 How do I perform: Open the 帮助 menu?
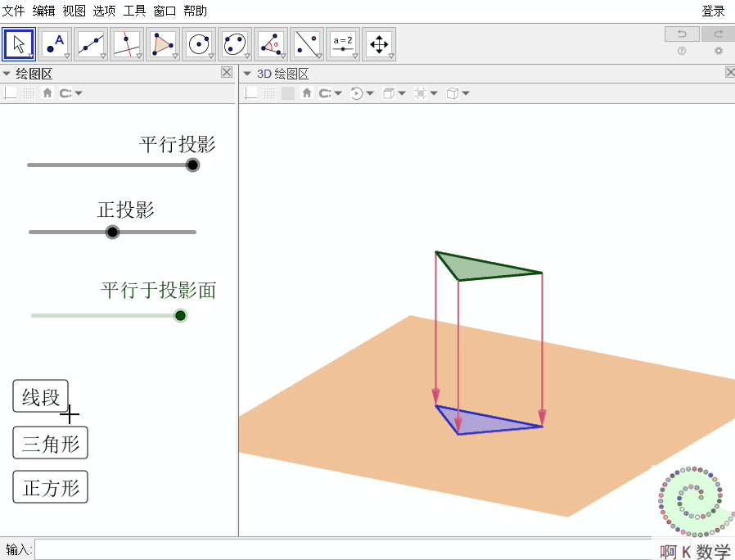tap(195, 11)
